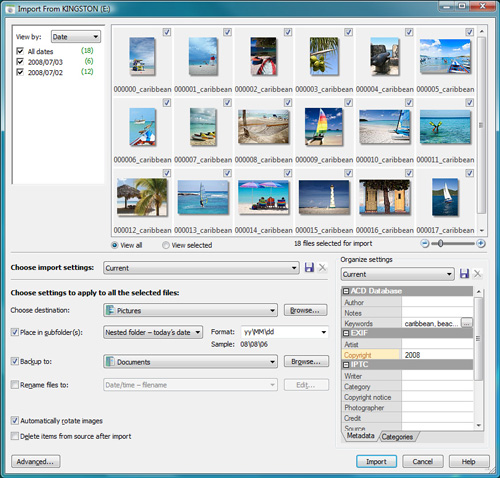Screen dimensions: 500x478
Task: Disable the Backup to option
Action: pos(15,361)
